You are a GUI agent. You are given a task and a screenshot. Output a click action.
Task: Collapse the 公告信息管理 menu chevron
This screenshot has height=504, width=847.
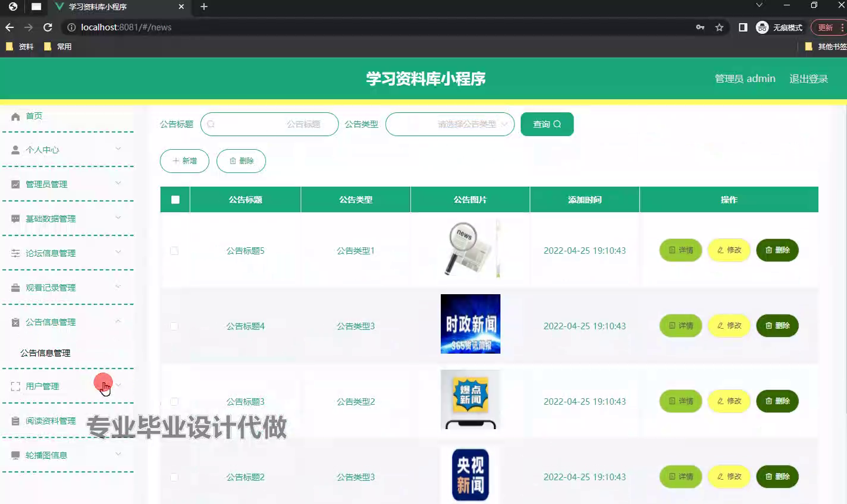point(118,321)
